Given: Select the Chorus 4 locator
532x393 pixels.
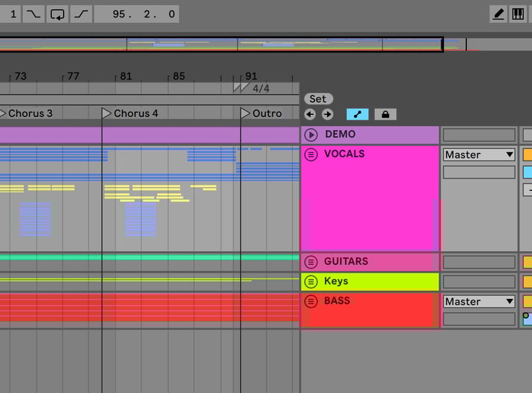Looking at the screenshot, I should [130, 113].
